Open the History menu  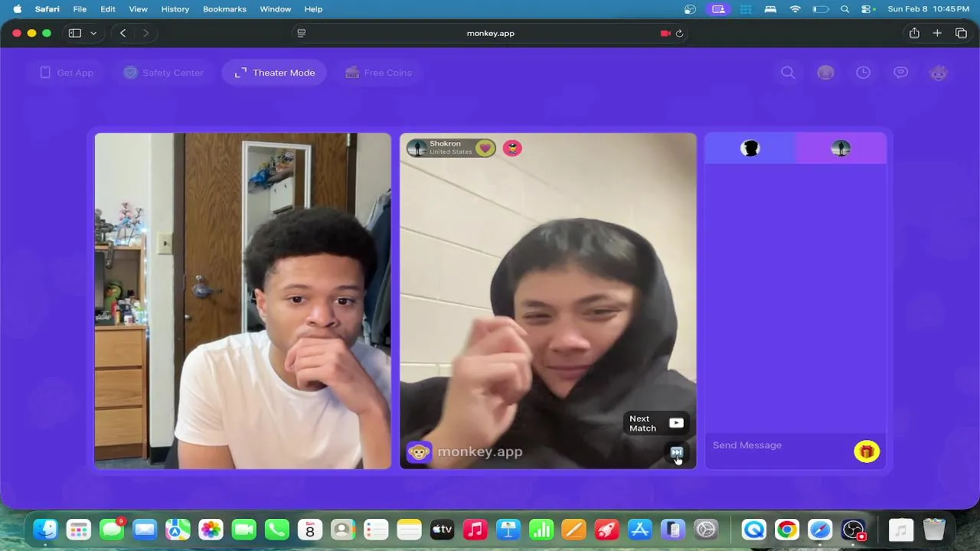pos(175,9)
